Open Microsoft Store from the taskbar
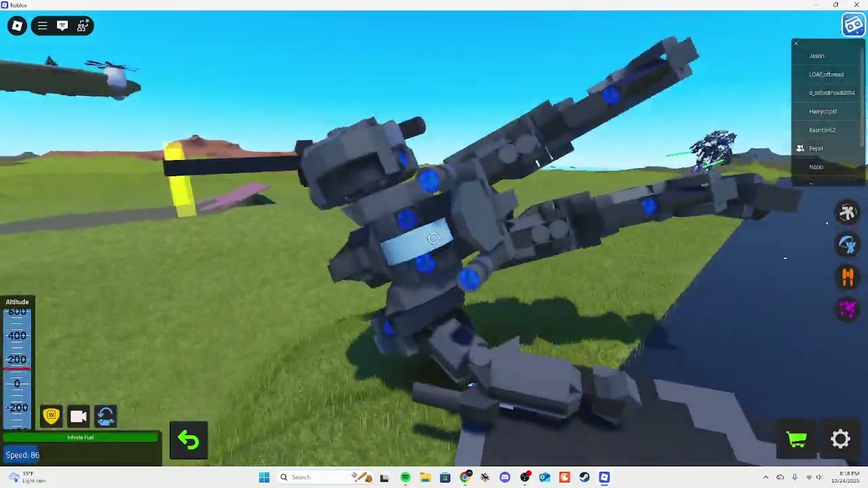This screenshot has width=868, height=488. pos(445,477)
